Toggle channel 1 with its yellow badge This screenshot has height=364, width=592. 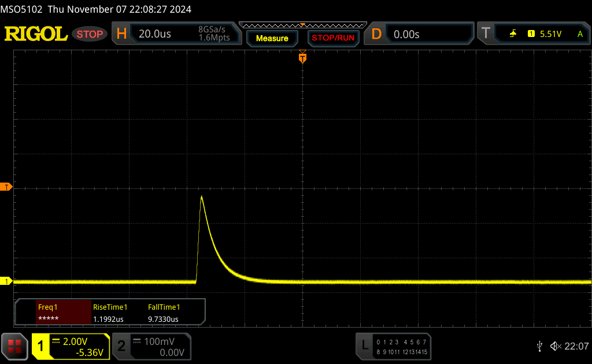41,346
